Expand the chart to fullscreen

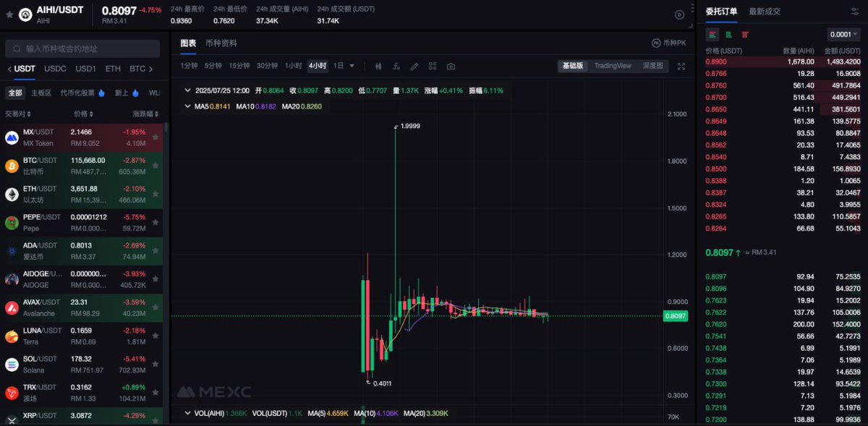(681, 66)
